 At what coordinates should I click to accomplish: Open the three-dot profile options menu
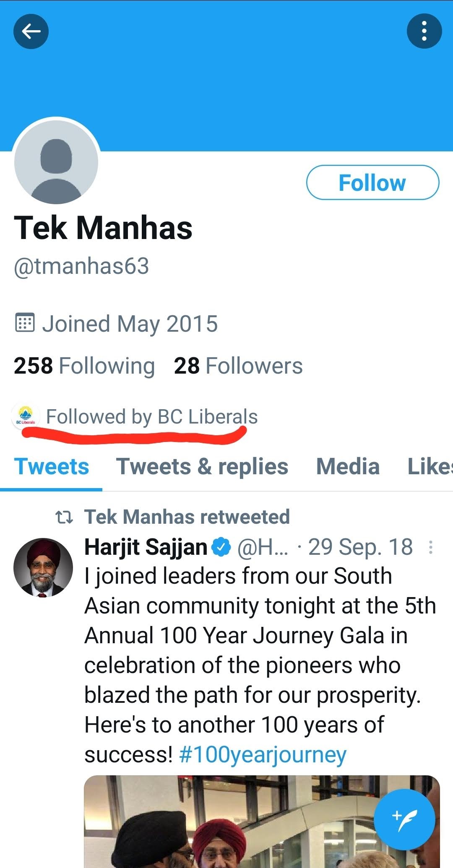click(x=424, y=31)
